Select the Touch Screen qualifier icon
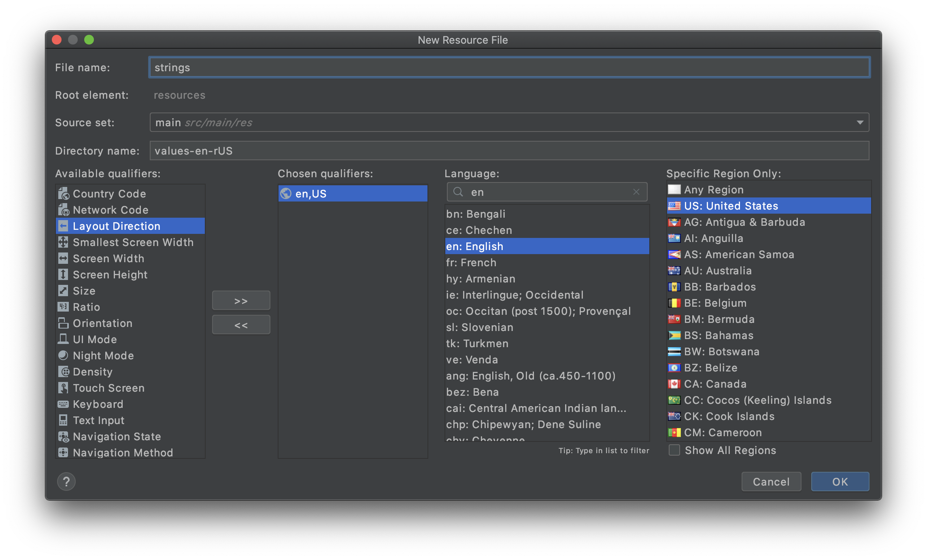Viewport: 927px width, 560px height. tap(63, 388)
